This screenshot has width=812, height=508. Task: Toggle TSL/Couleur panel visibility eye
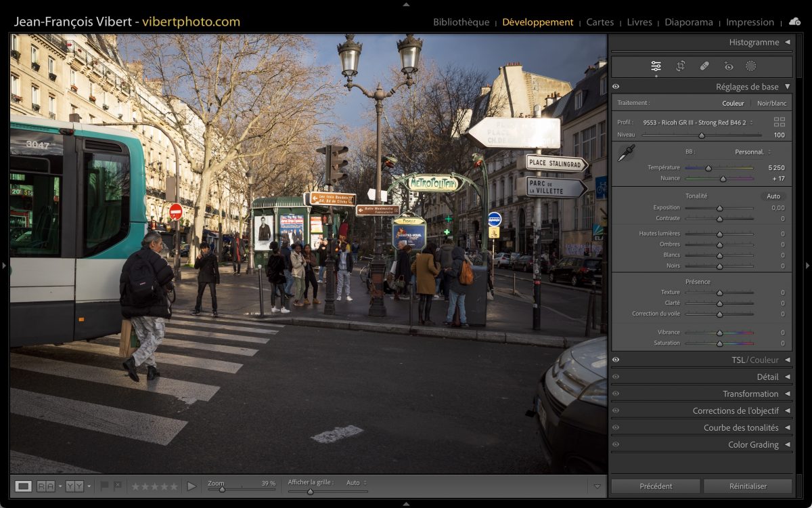[616, 360]
